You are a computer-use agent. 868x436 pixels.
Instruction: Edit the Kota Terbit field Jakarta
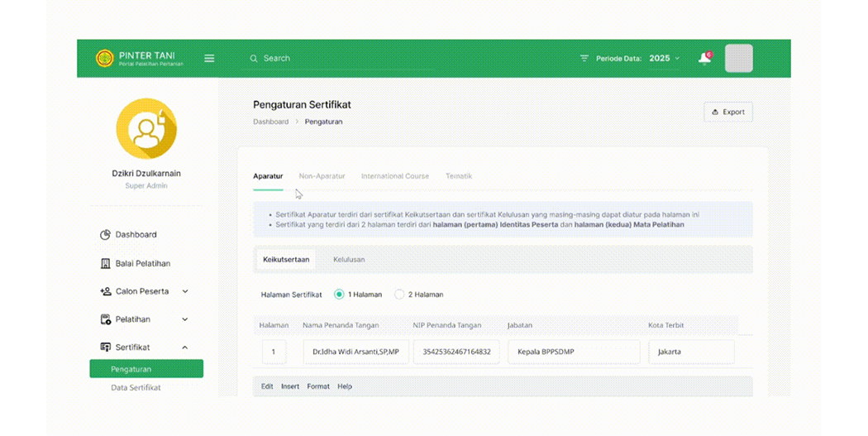pos(691,352)
